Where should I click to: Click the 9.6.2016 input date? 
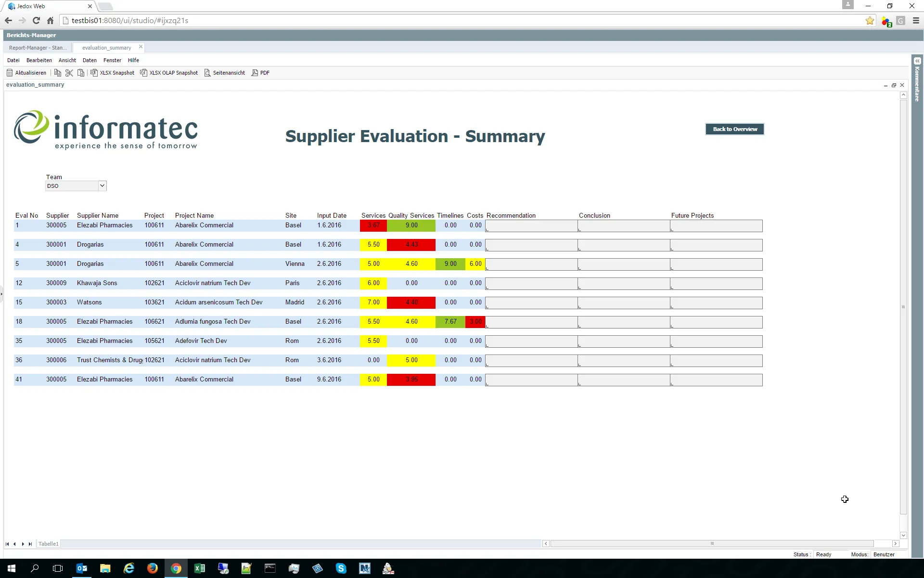[x=329, y=380]
